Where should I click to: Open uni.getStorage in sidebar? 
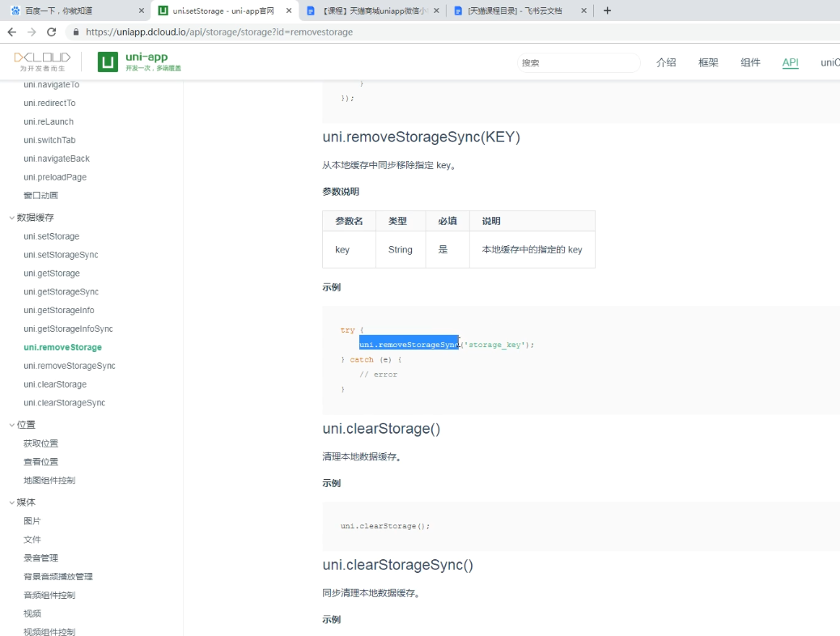point(52,273)
